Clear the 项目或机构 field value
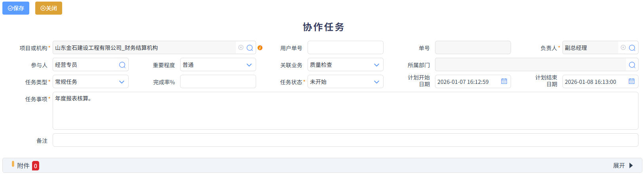The image size is (644, 174). tap(241, 47)
